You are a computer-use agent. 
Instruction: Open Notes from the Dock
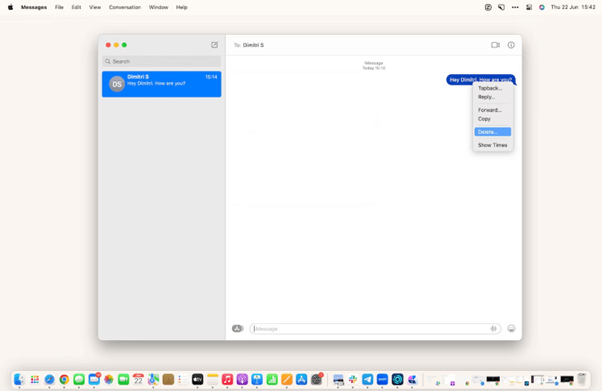212,379
